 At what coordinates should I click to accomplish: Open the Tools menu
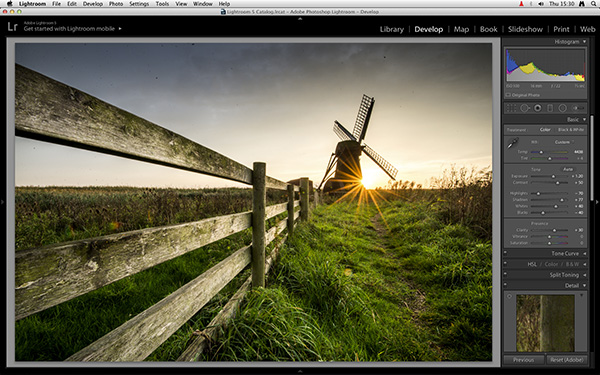coord(162,4)
